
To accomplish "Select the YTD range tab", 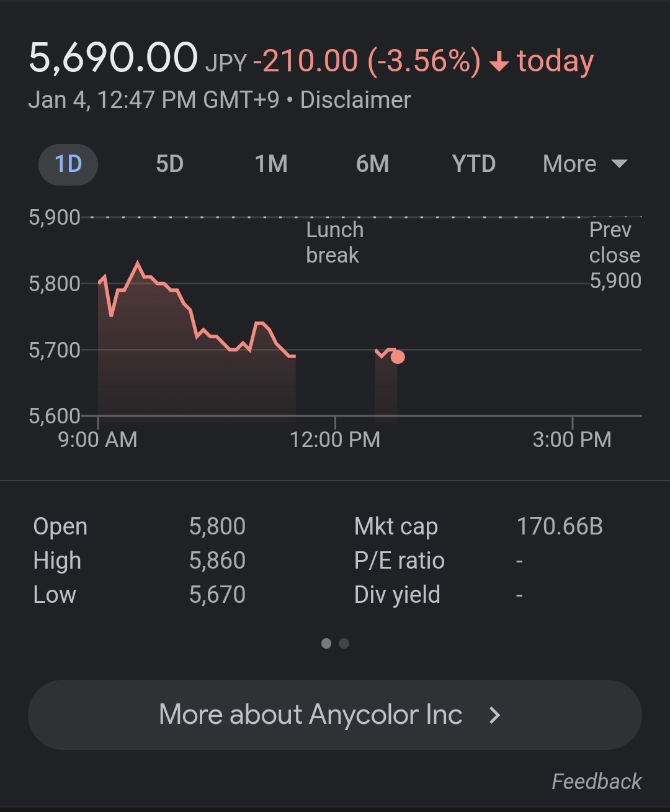I will point(474,165).
